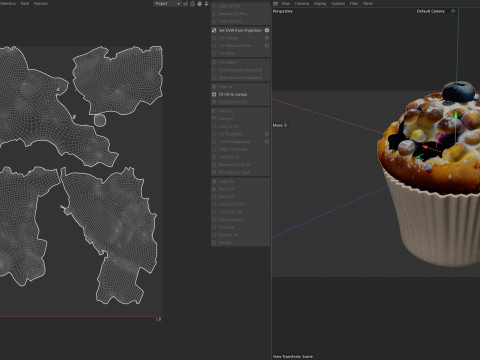Open viewport Options menu
The height and width of the screenshot is (360, 480).
pos(338,4)
